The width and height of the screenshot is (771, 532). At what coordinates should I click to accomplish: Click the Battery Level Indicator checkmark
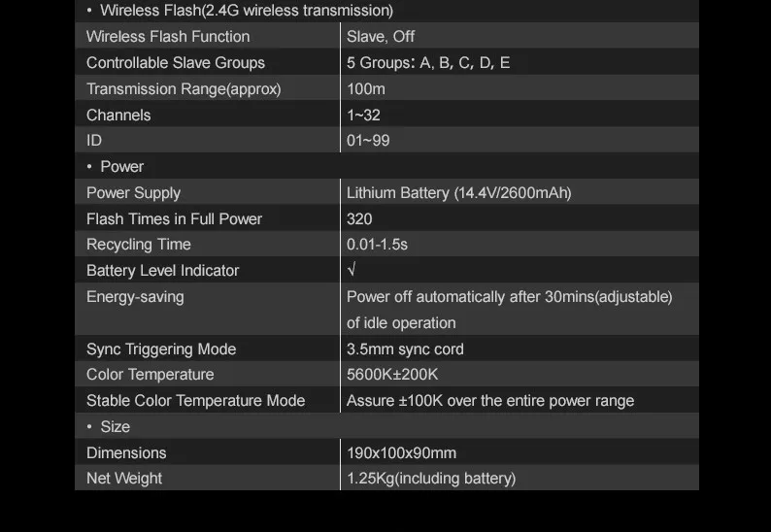[352, 270]
